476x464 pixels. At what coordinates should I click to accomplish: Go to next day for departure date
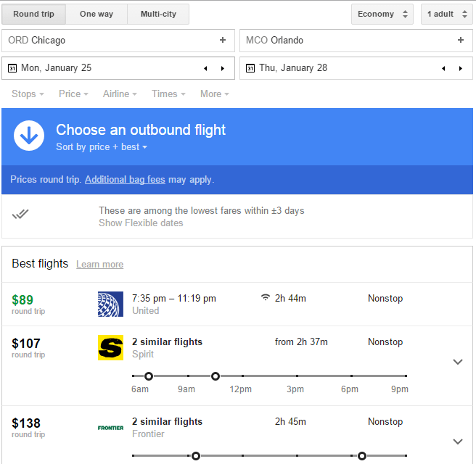point(222,68)
